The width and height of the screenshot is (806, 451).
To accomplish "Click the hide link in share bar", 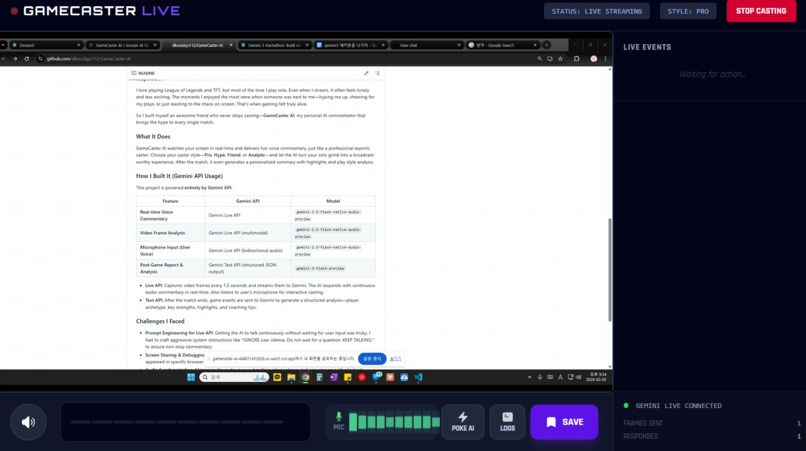I will [395, 358].
